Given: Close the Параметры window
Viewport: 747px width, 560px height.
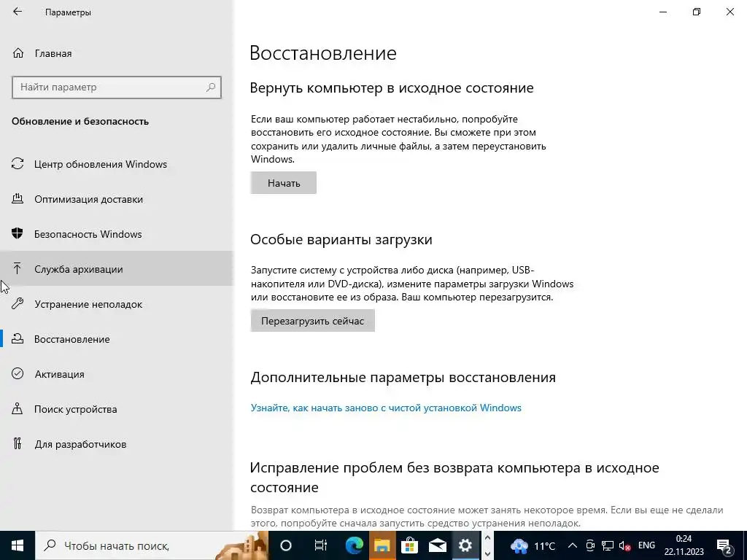Looking at the screenshot, I should click(x=729, y=12).
